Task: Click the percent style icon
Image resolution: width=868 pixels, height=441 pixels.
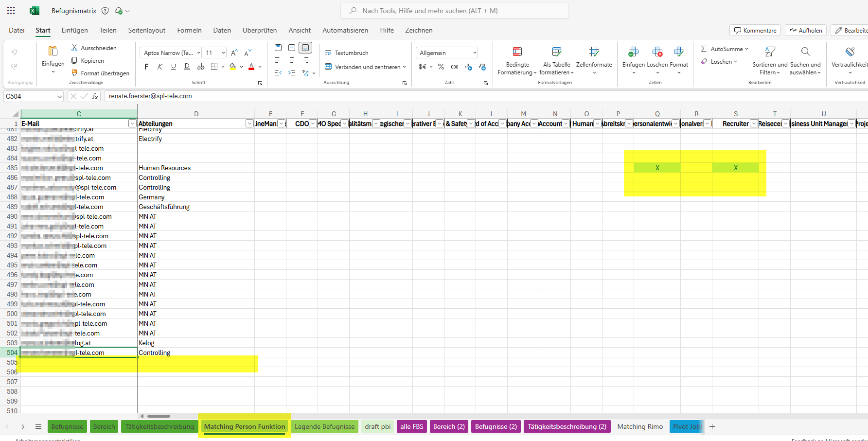Action: coord(441,67)
